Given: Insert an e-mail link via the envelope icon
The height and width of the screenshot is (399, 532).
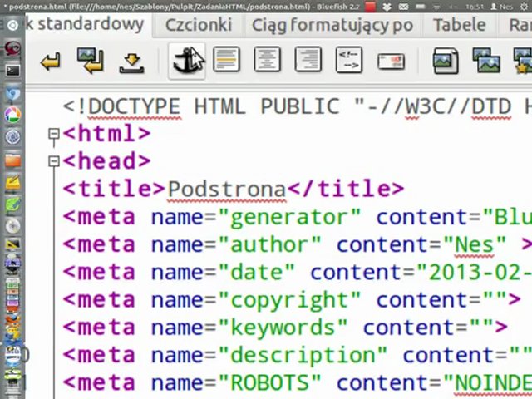Looking at the screenshot, I should click(391, 62).
